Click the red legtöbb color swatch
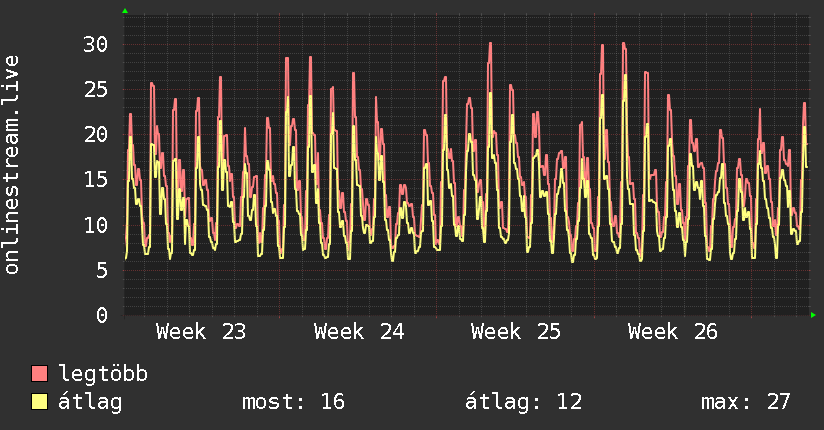The image size is (824, 430). 39,374
